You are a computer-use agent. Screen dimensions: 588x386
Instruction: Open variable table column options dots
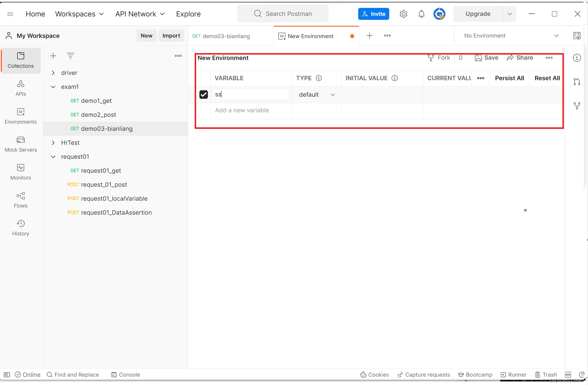click(481, 78)
